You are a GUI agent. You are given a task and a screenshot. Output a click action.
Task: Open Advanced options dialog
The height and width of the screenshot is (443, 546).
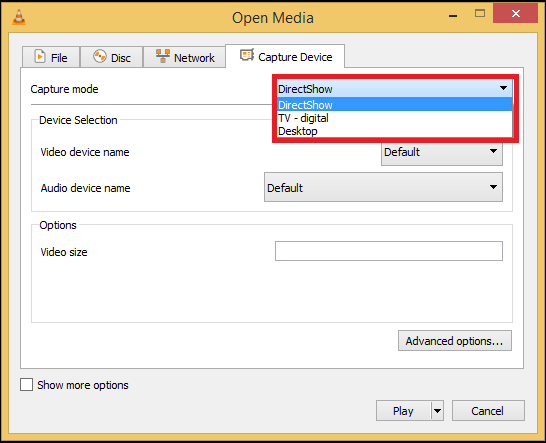coord(455,341)
